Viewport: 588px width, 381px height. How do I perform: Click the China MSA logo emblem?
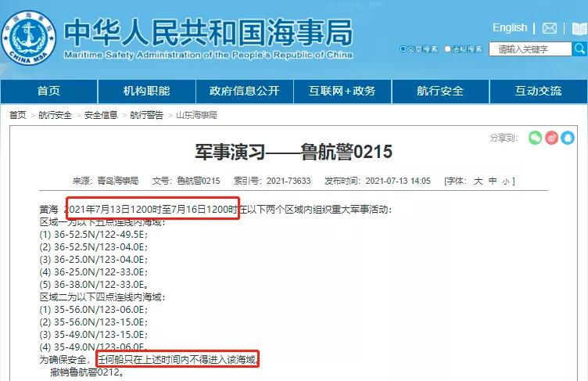(x=30, y=34)
